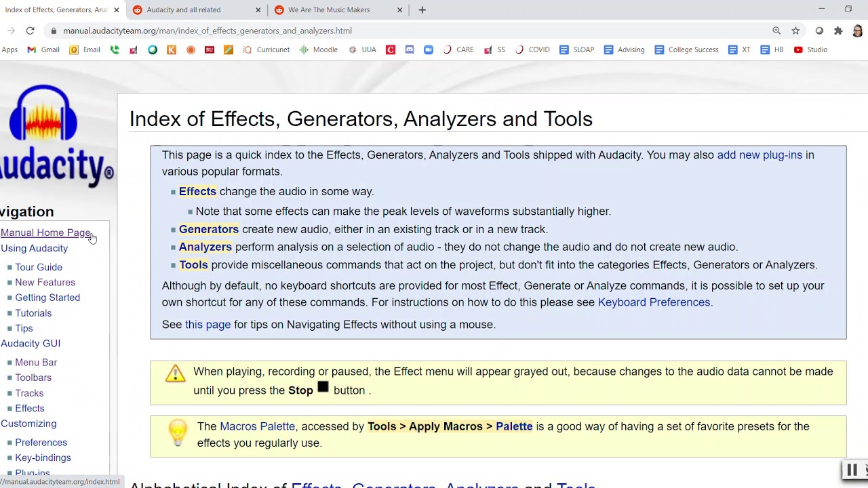Click the red BU bookmark icon
868x488 pixels.
tap(210, 49)
